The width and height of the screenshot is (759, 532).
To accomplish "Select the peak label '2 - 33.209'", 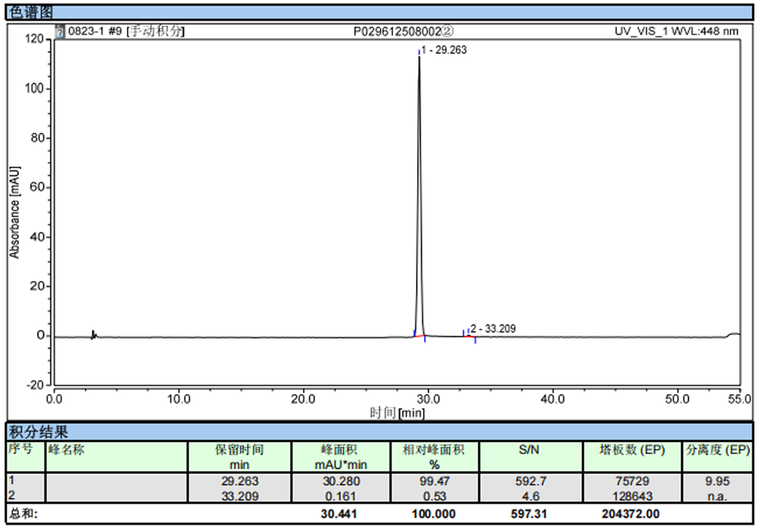I will [493, 328].
